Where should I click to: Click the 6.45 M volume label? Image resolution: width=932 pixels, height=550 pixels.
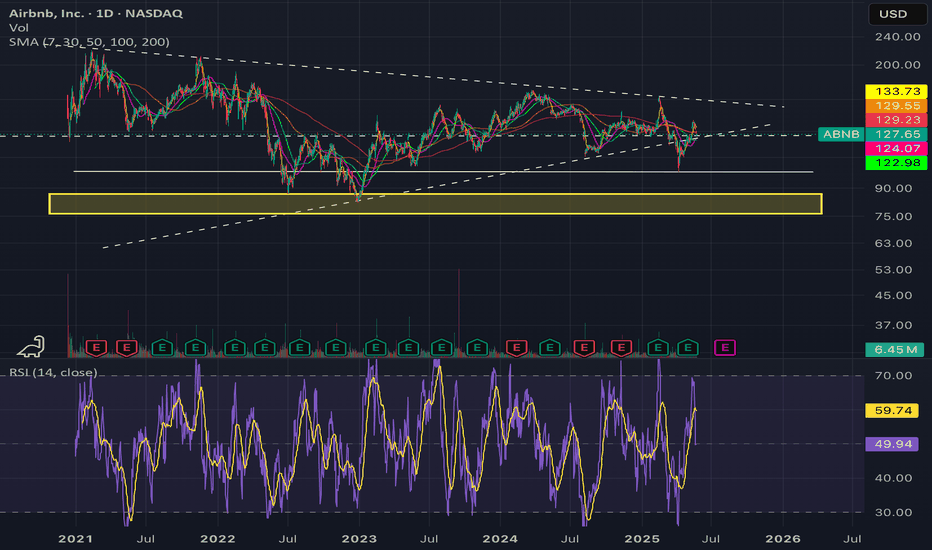pos(895,349)
